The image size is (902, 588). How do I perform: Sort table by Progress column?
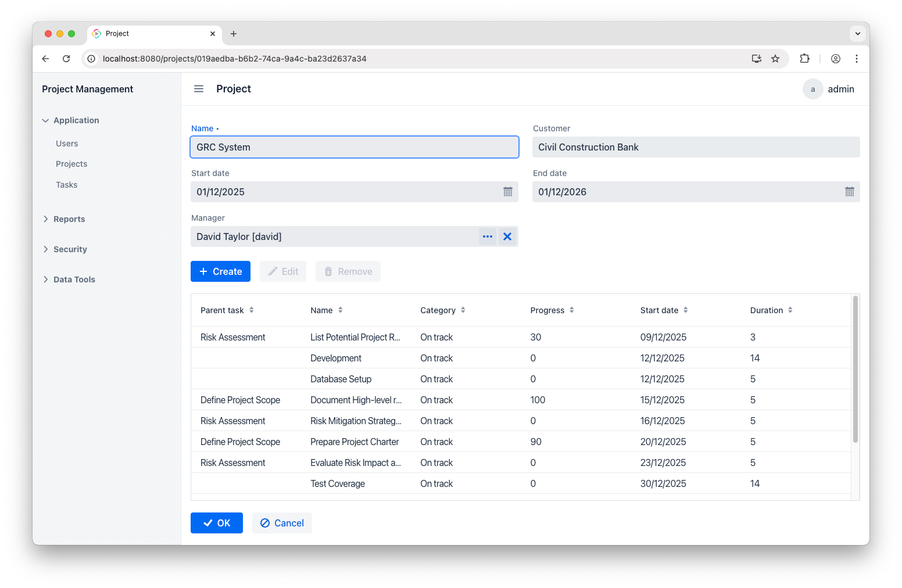571,310
